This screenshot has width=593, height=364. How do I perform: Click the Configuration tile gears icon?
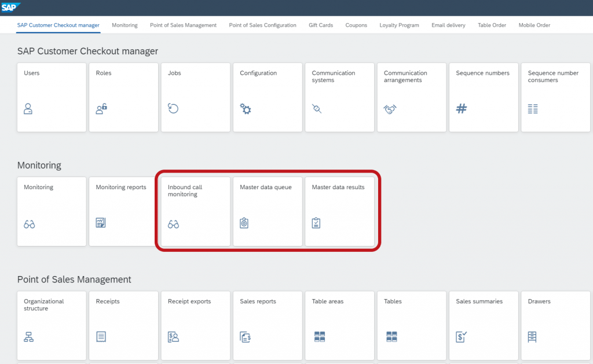tap(246, 109)
